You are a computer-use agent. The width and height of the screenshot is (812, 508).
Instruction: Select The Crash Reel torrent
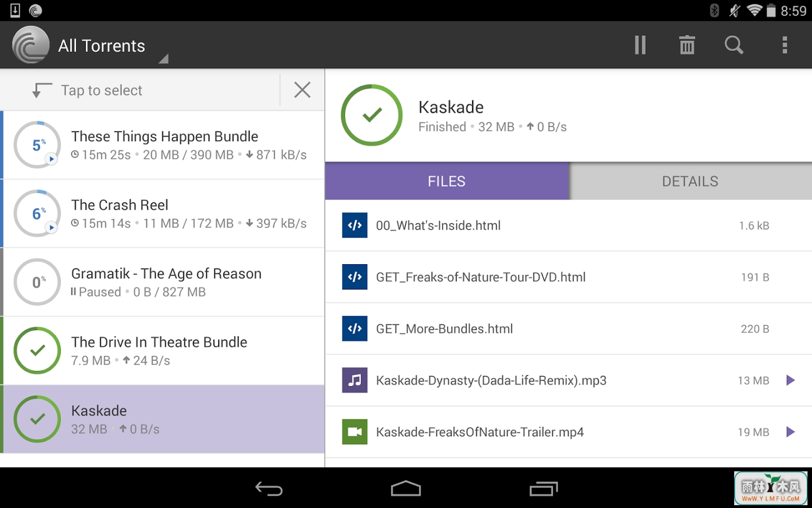(164, 213)
